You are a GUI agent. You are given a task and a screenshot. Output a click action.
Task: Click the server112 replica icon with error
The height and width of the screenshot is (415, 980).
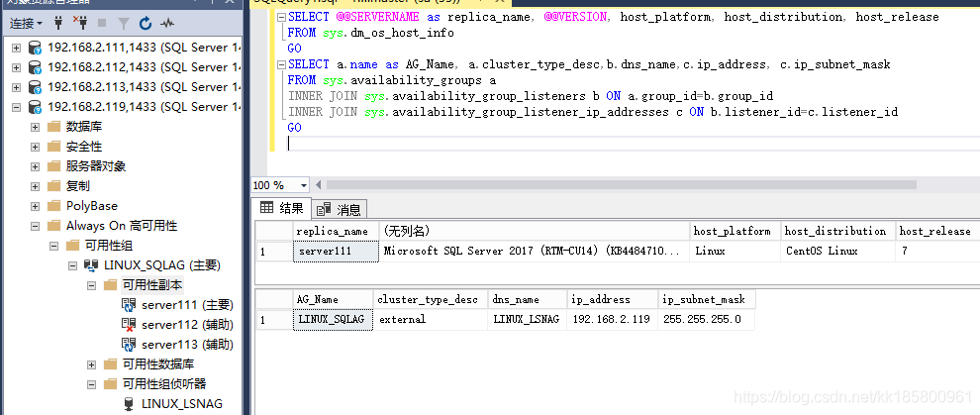pos(129,325)
